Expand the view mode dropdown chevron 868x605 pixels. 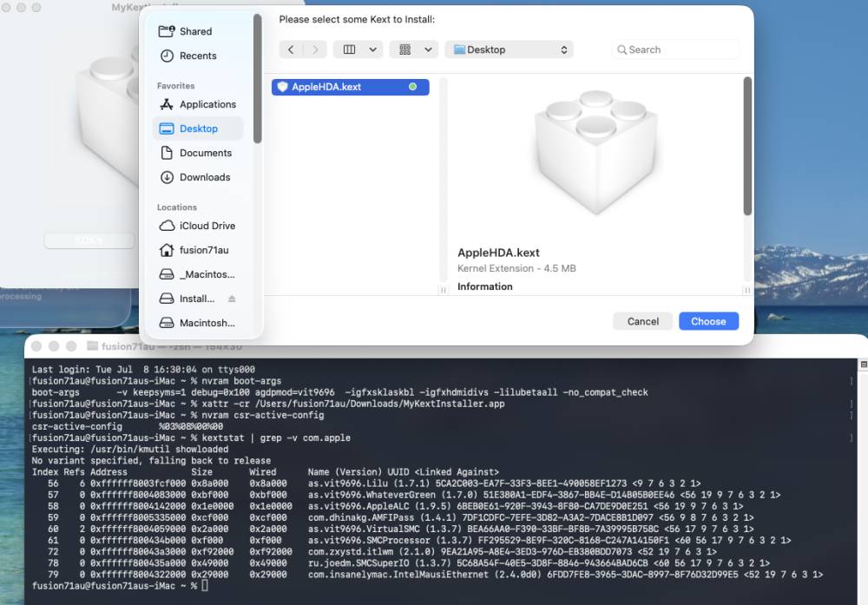coord(373,49)
